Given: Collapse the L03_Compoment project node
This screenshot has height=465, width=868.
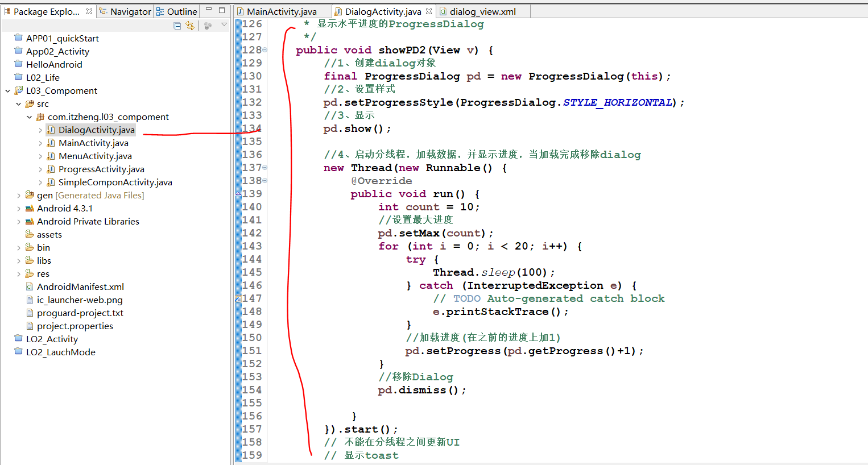Looking at the screenshot, I should [7, 90].
